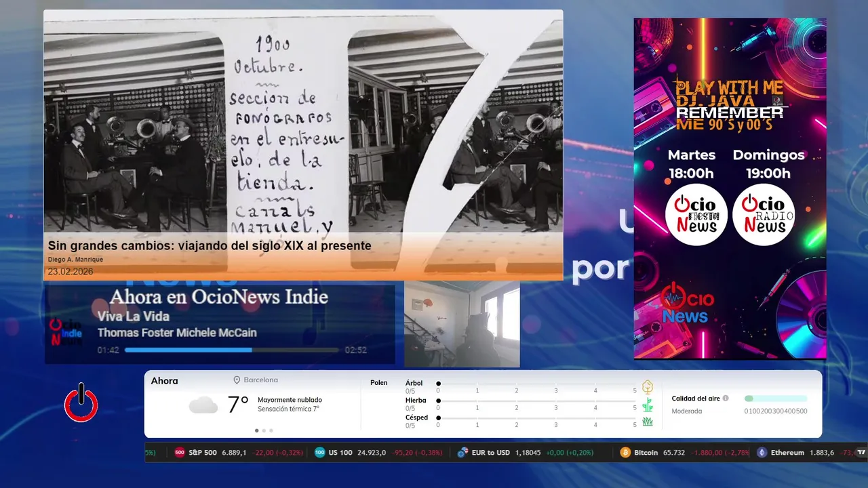Click the US 100 value 24.923,0
Viewport: 868px width, 488px height.
click(x=372, y=453)
